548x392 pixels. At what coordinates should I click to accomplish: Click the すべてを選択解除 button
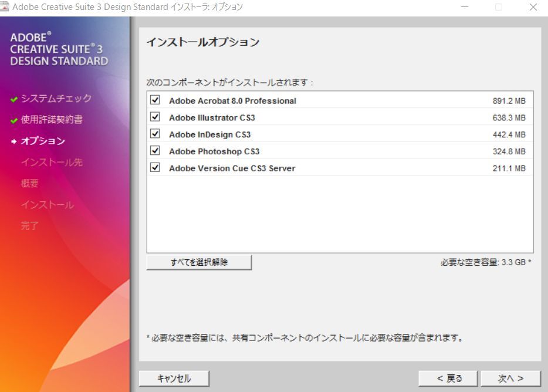click(x=199, y=262)
